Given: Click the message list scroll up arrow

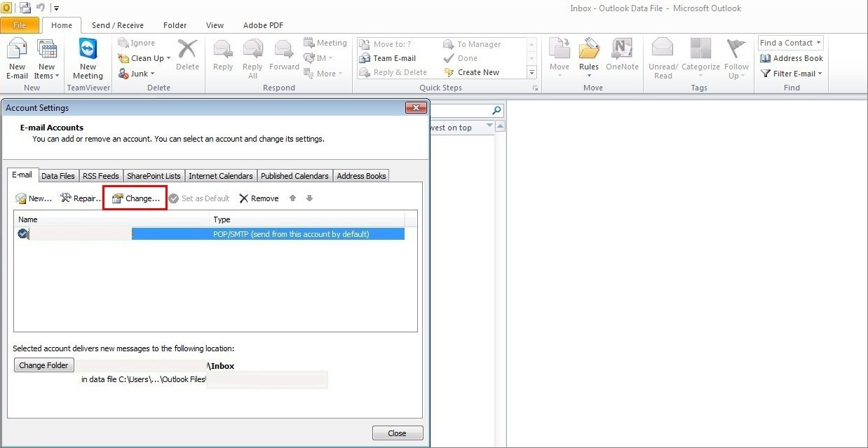Looking at the screenshot, I should (x=500, y=126).
